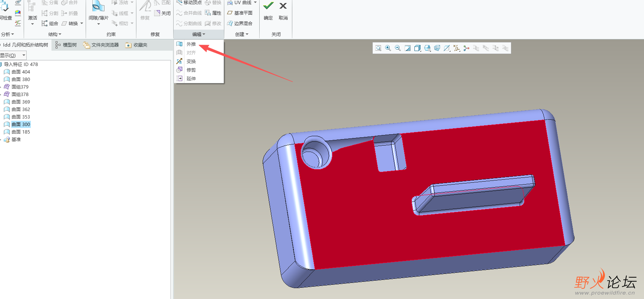The image size is (644, 299).
Task: Expand the 激活 dropdown arrow
Action: 32,24
